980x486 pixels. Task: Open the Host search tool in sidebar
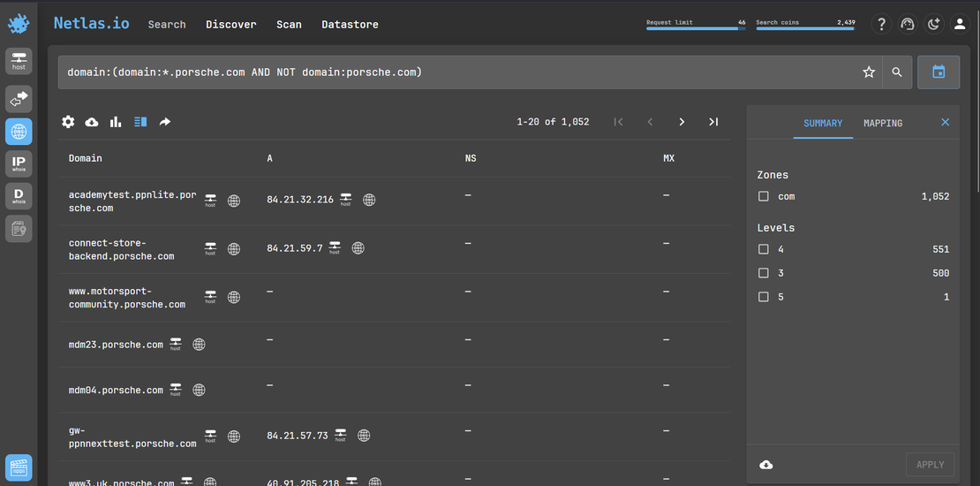(x=19, y=61)
